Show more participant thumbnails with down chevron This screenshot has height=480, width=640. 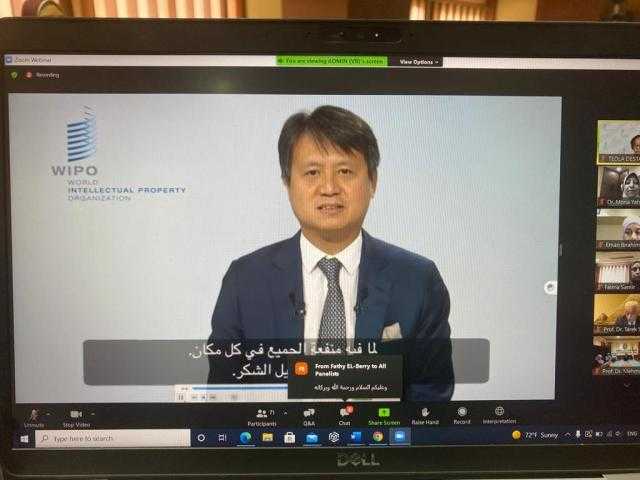(x=626, y=385)
